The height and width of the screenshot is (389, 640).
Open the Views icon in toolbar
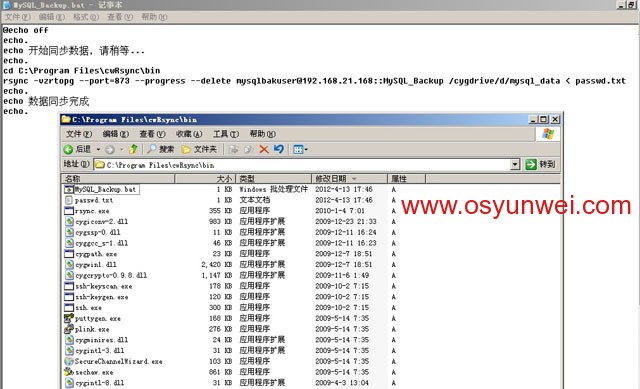(x=298, y=149)
